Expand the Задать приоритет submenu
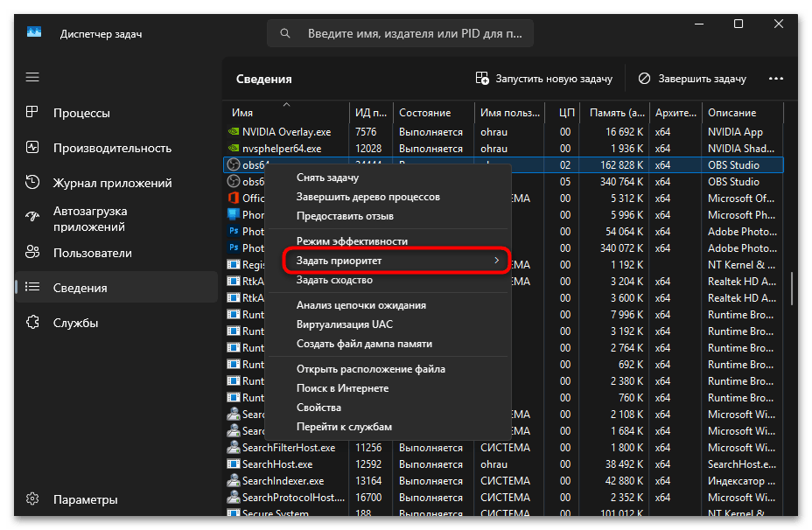Viewport: 812px width, 530px height. [x=396, y=261]
